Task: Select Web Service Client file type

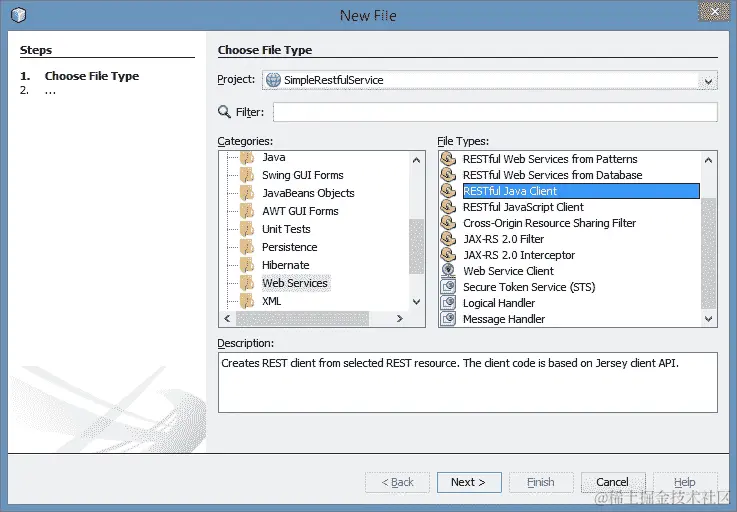Action: [509, 271]
